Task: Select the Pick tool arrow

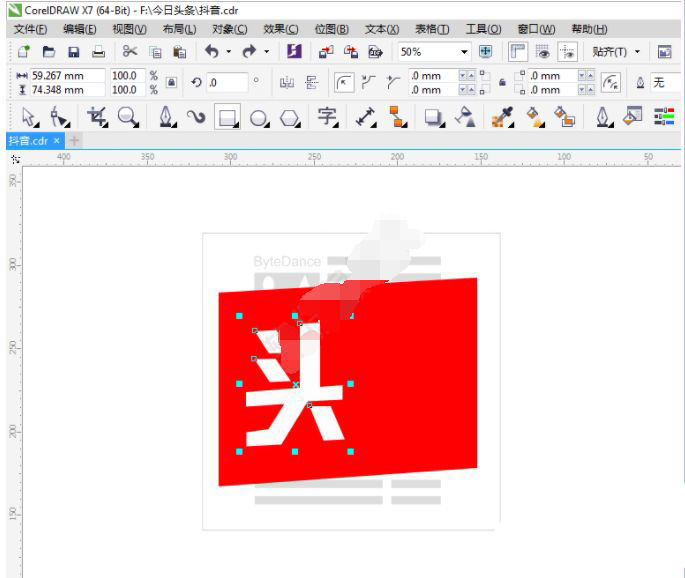Action: click(29, 118)
